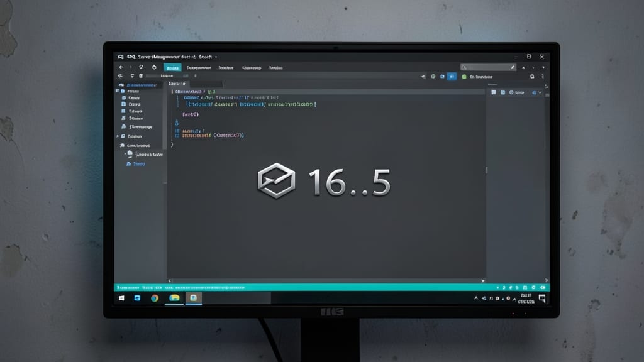
Task: Launch the round orange-blue browser icon on the taskbar
Action: point(155,299)
